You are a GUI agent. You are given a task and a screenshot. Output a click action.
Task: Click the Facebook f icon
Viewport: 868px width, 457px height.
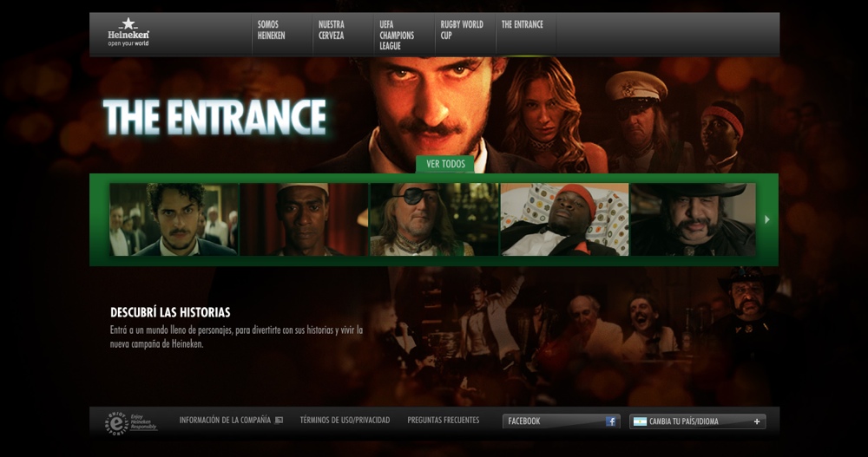tap(610, 421)
